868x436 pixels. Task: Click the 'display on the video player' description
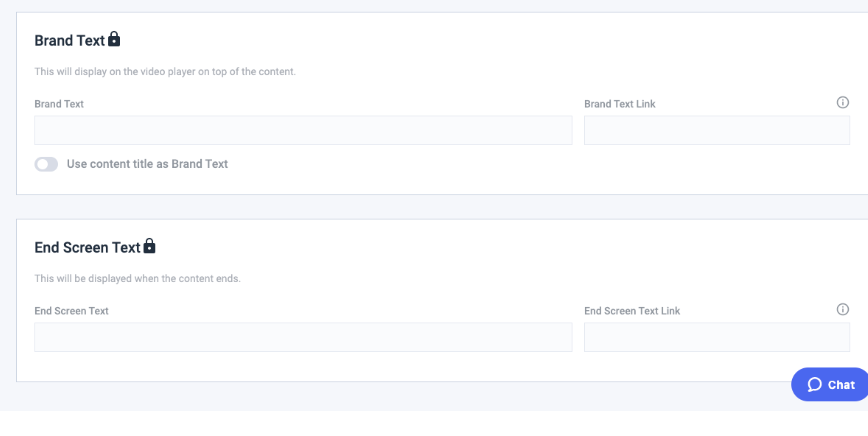click(165, 71)
